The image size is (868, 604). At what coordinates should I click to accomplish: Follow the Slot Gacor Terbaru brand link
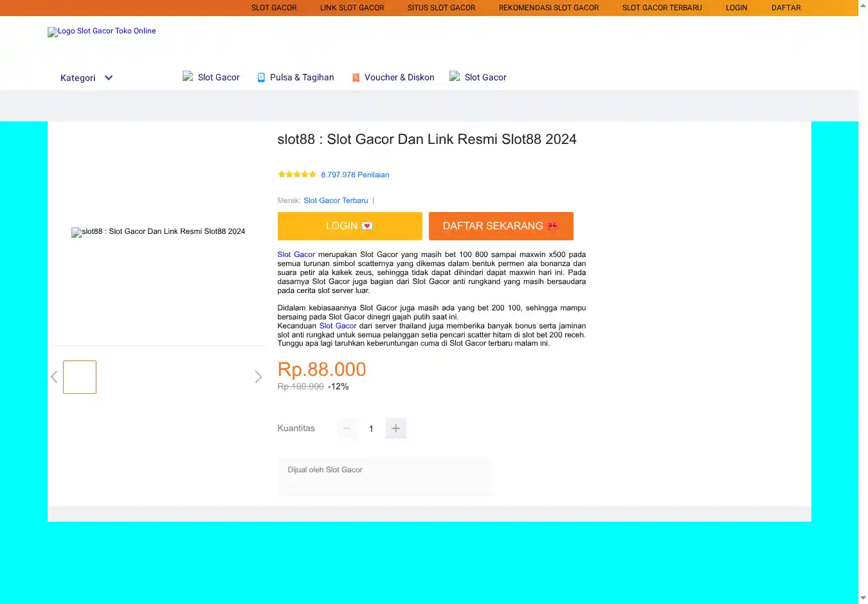336,200
